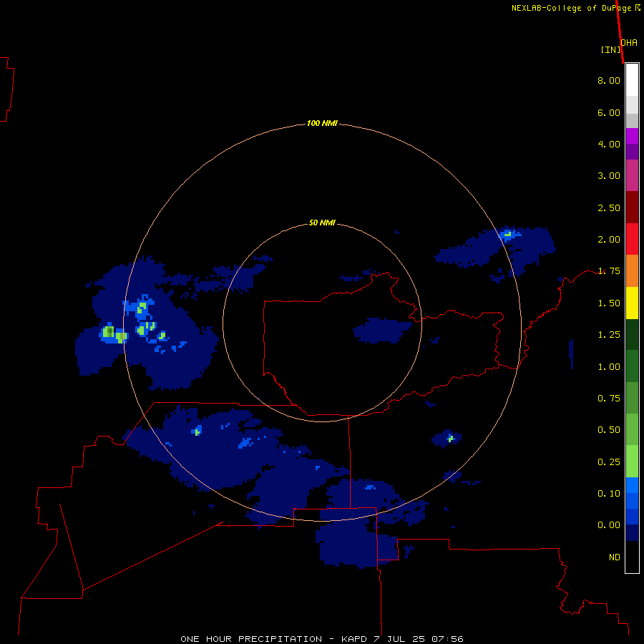Click the 1.50 legend value
This screenshot has width=644, height=644.
click(609, 303)
